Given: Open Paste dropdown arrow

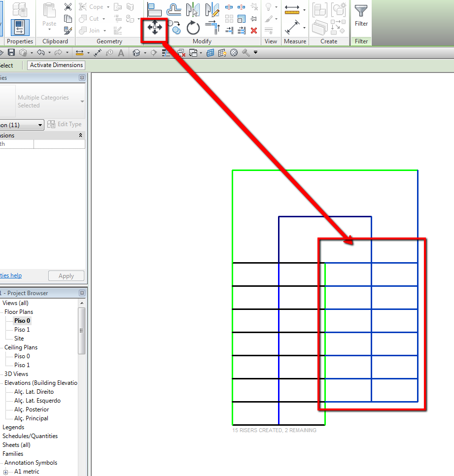Looking at the screenshot, I should (x=49, y=30).
